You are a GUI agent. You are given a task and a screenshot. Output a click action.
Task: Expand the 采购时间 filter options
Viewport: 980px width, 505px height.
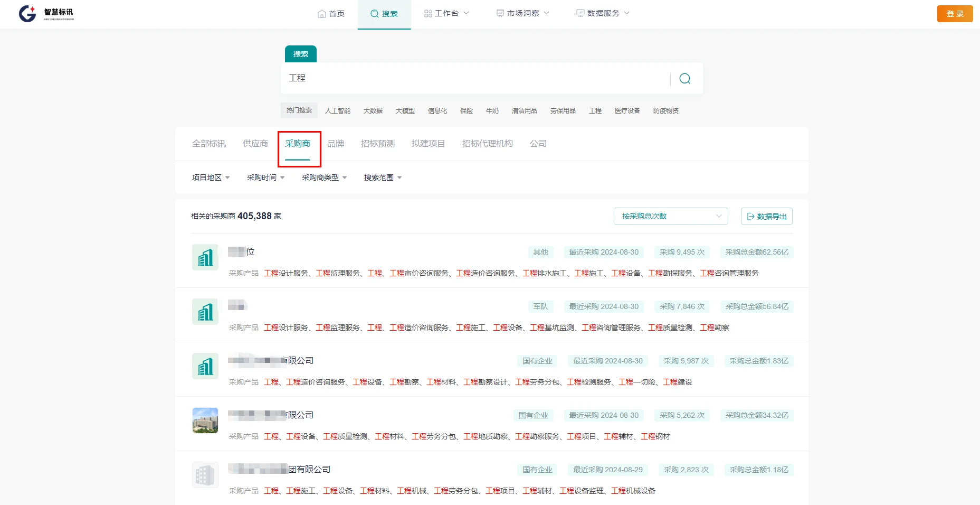tap(265, 177)
